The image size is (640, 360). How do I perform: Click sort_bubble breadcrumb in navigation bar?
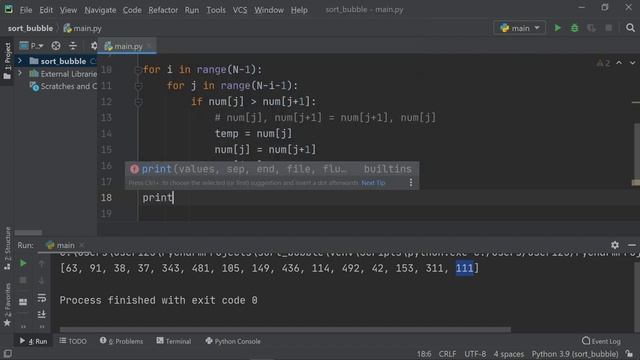30,28
